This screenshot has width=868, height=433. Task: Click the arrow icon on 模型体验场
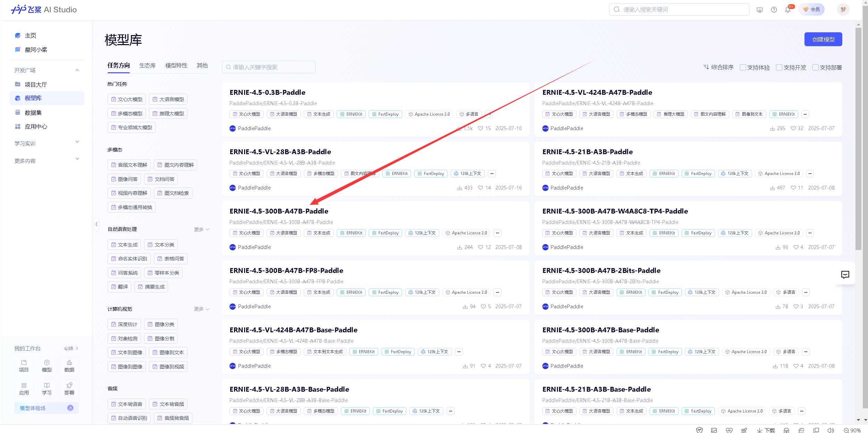coord(70,408)
